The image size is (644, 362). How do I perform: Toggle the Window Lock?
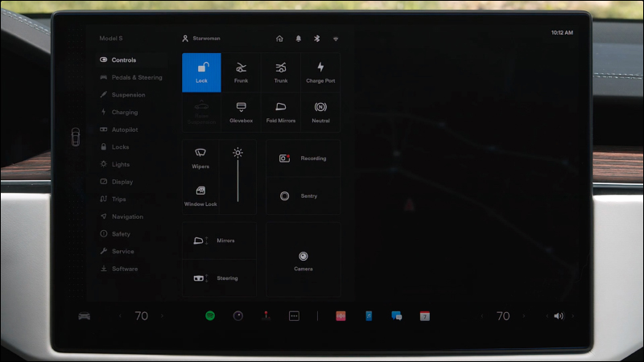[x=200, y=195]
